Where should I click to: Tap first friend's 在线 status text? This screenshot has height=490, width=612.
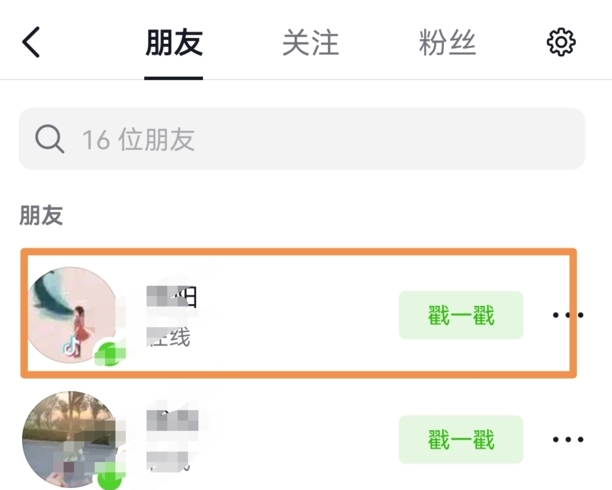(169, 337)
